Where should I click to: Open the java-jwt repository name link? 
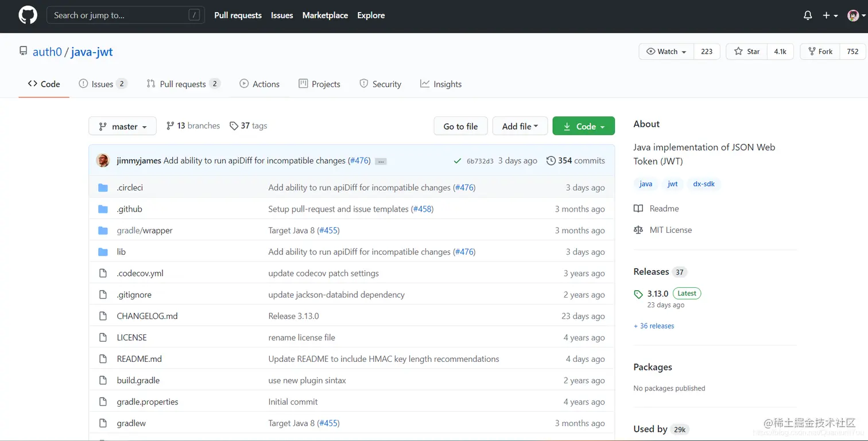pos(92,52)
